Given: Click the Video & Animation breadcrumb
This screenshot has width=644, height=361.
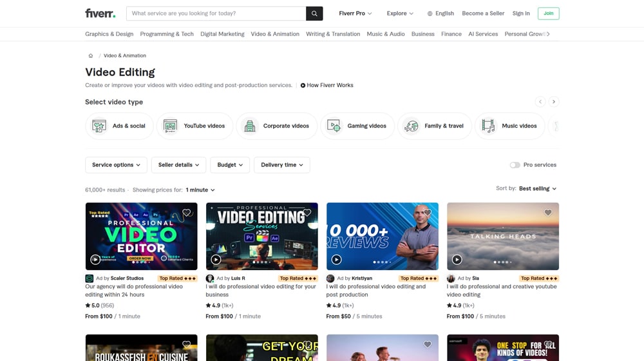Looking at the screenshot, I should coord(125,55).
